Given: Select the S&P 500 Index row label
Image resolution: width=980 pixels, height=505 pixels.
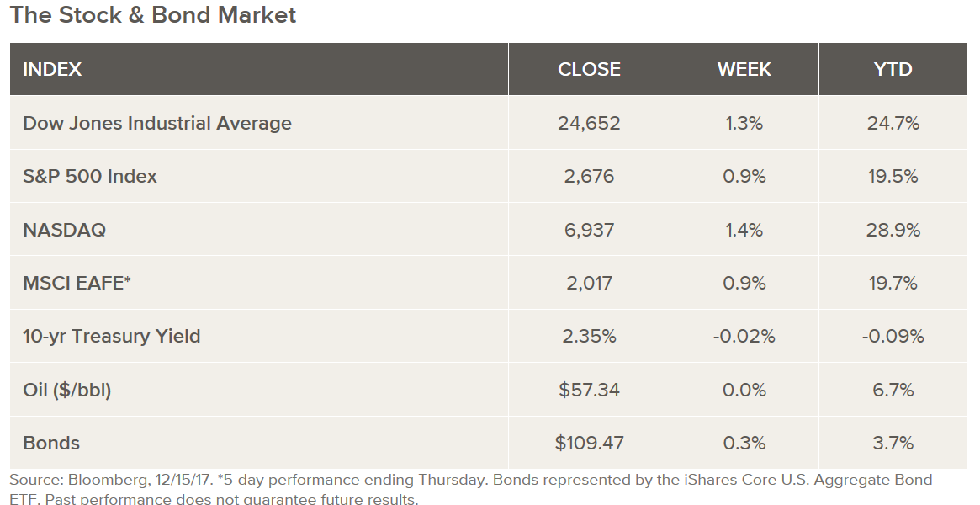Looking at the screenshot, I should point(90,176).
